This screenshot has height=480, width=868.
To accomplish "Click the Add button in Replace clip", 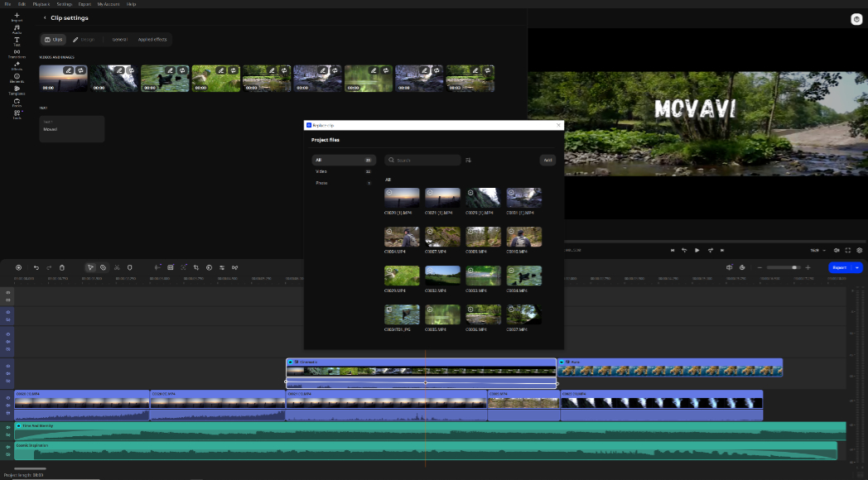I will [x=547, y=161].
